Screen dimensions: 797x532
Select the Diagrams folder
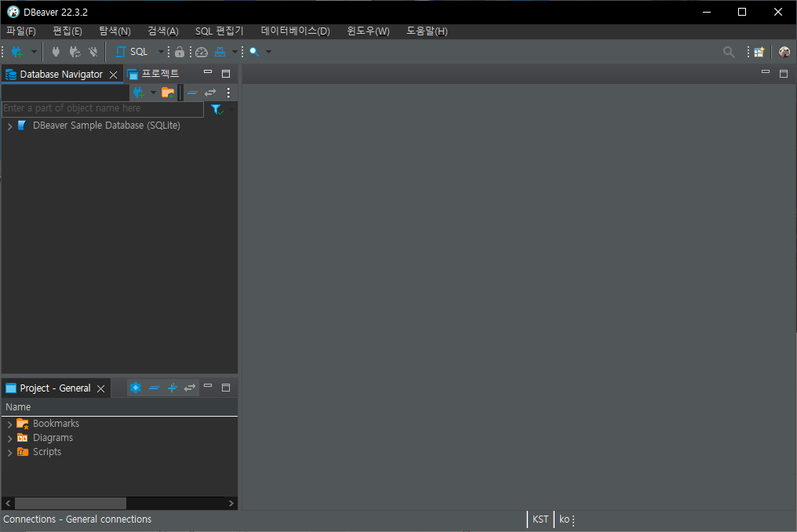pyautogui.click(x=45, y=438)
